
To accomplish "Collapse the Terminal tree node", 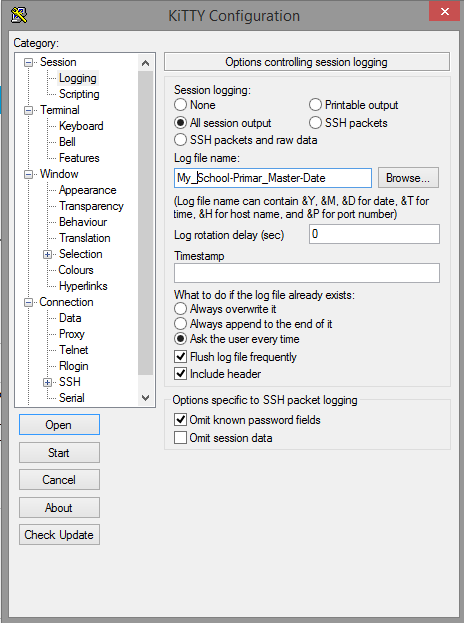I will pos(28,110).
